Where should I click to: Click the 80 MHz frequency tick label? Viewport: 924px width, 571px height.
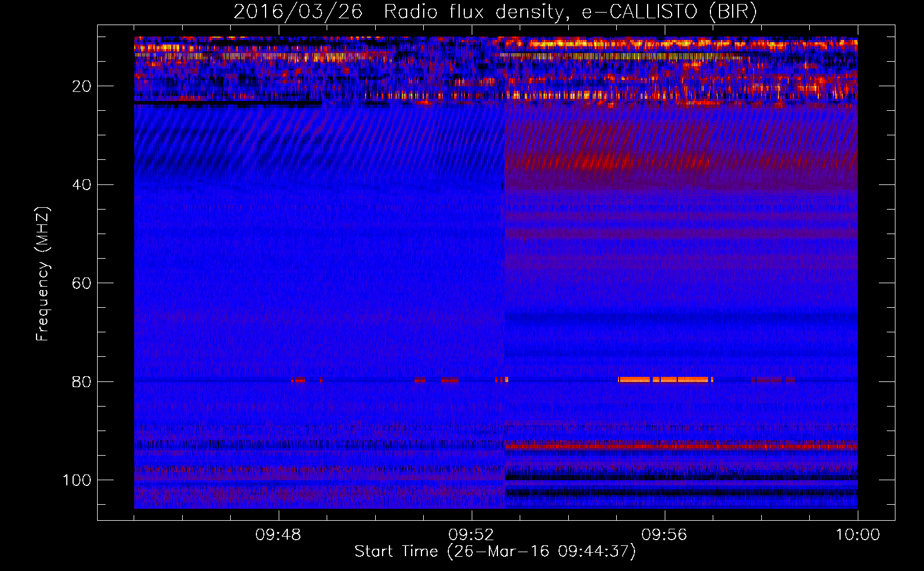(82, 382)
